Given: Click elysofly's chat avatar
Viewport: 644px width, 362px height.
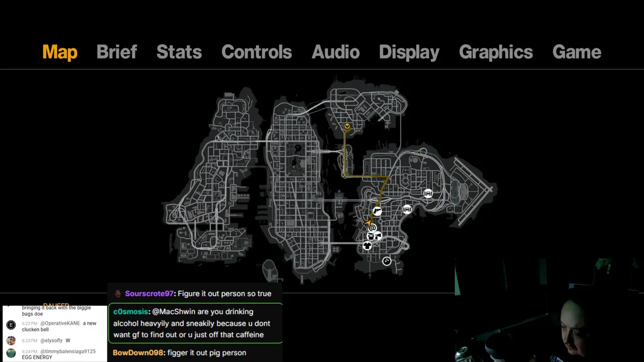Looking at the screenshot, I should (x=11, y=340).
